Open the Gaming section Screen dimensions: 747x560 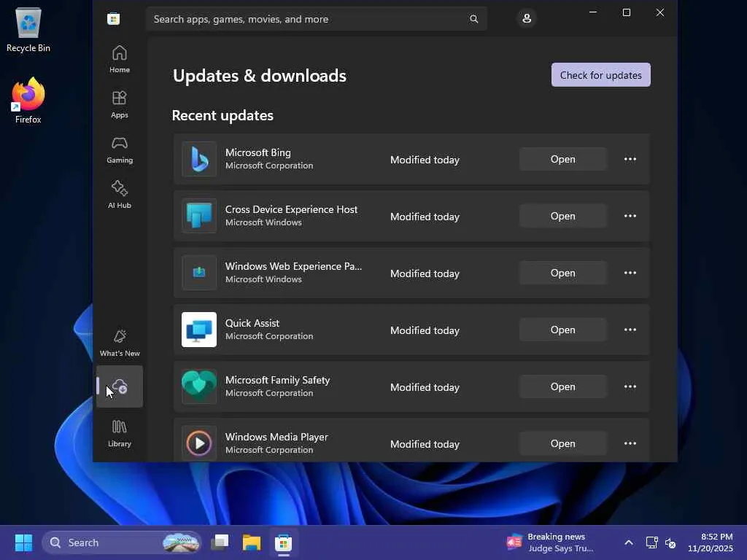coord(119,149)
